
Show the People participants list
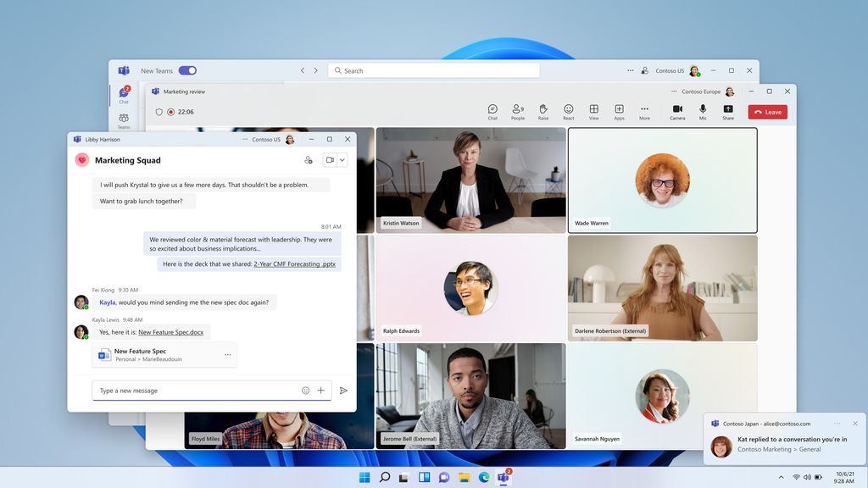coord(517,111)
